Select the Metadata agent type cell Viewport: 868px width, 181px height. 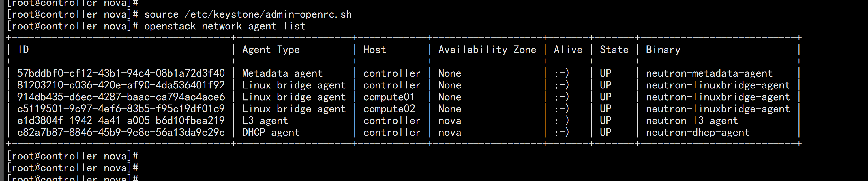point(282,73)
